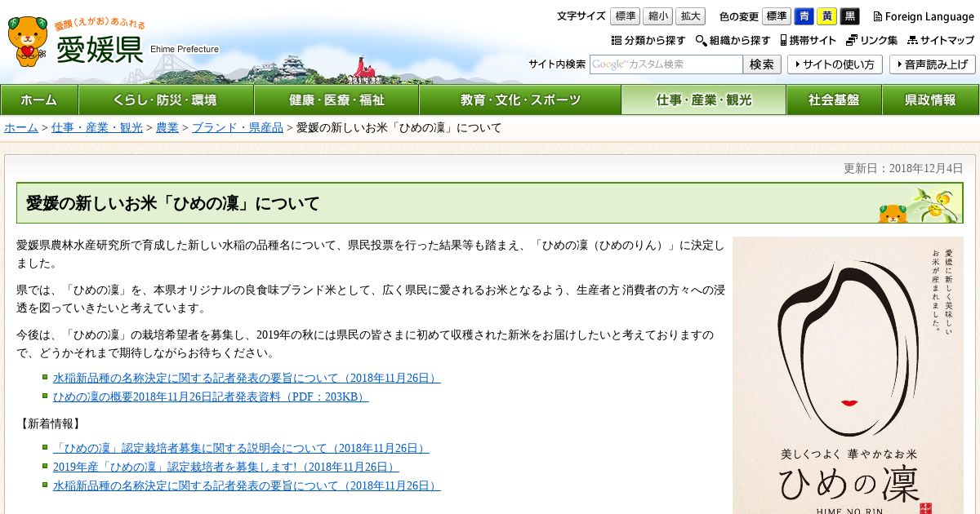Click the ひめの凛 poster image
Viewport: 980px width, 514px height.
[x=848, y=375]
